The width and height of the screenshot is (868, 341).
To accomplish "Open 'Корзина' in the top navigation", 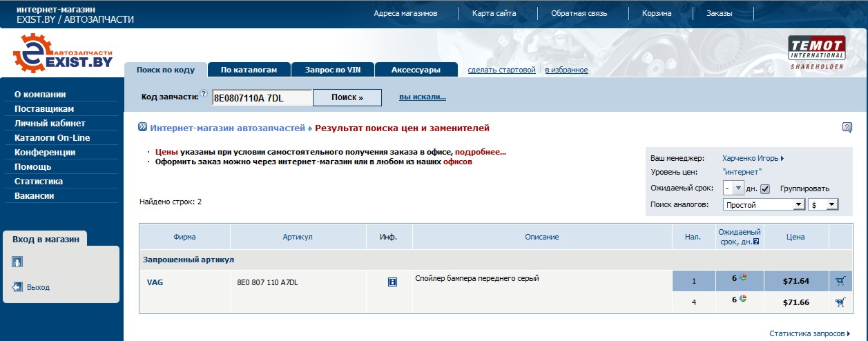I will tap(655, 13).
